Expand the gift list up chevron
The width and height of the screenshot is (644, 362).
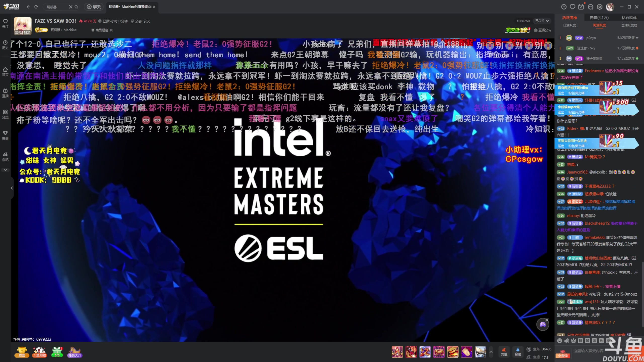491,352
